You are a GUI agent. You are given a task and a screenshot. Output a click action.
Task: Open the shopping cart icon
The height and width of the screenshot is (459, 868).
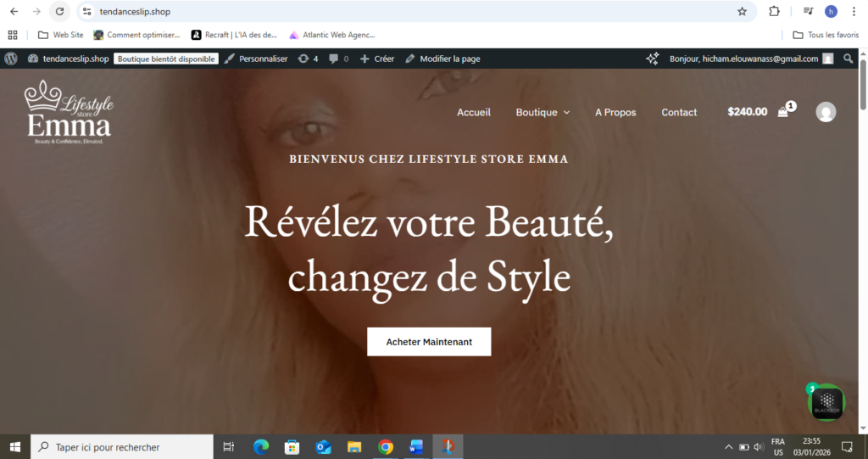tap(783, 112)
